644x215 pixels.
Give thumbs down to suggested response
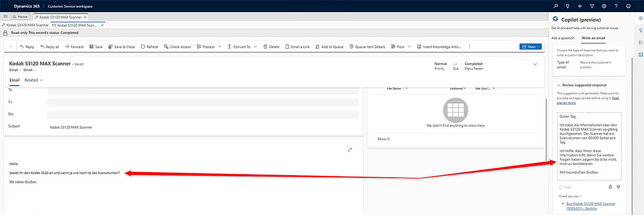point(618,186)
